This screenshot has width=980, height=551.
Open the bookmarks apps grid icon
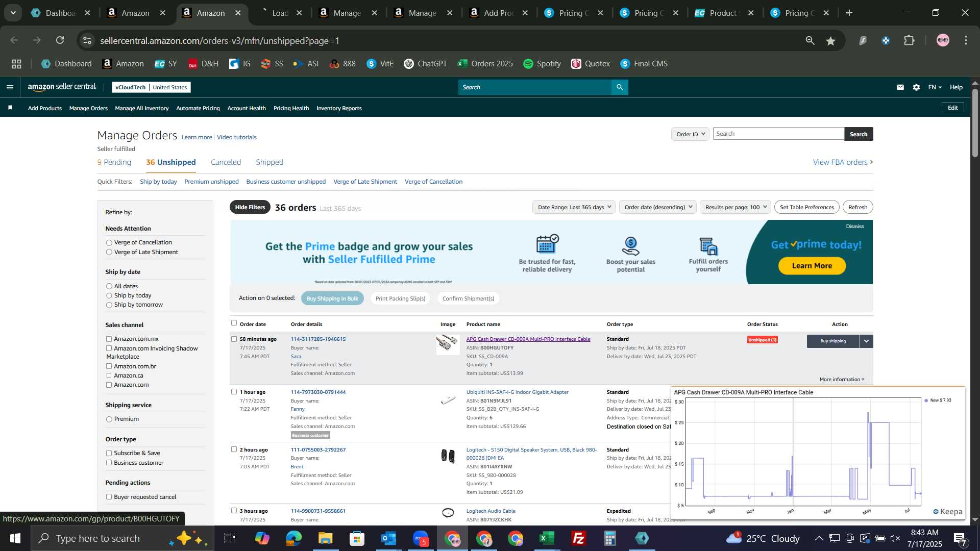pyautogui.click(x=16, y=64)
